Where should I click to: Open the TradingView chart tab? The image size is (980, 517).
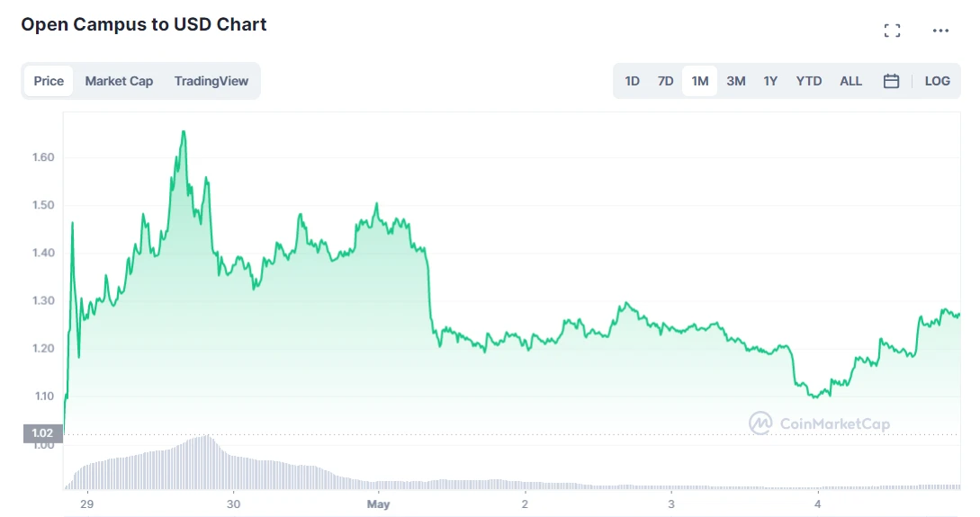(211, 81)
